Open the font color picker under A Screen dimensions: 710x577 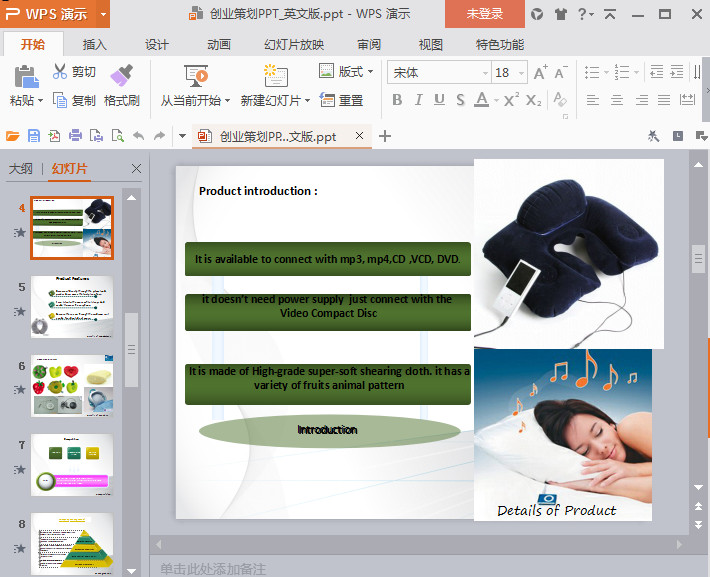pos(497,100)
